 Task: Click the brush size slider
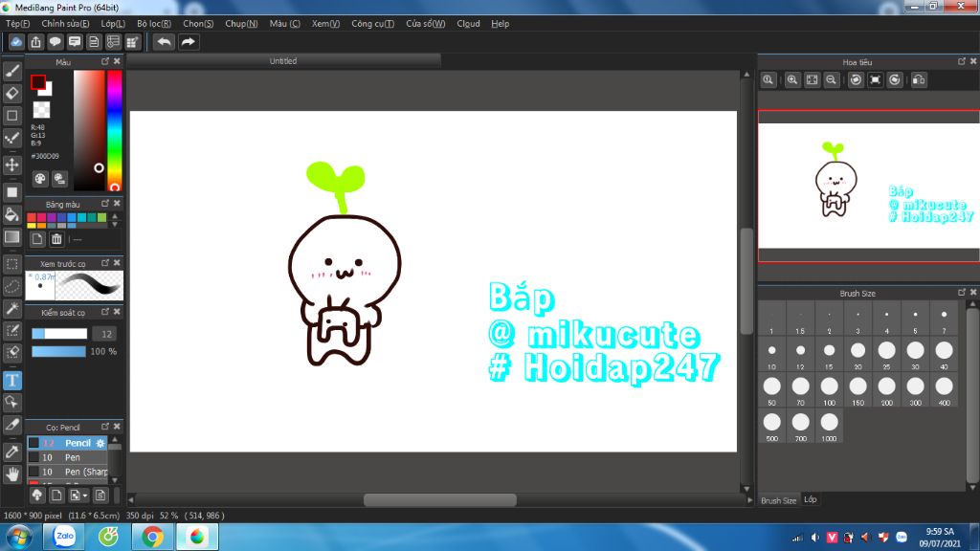[x=59, y=334]
